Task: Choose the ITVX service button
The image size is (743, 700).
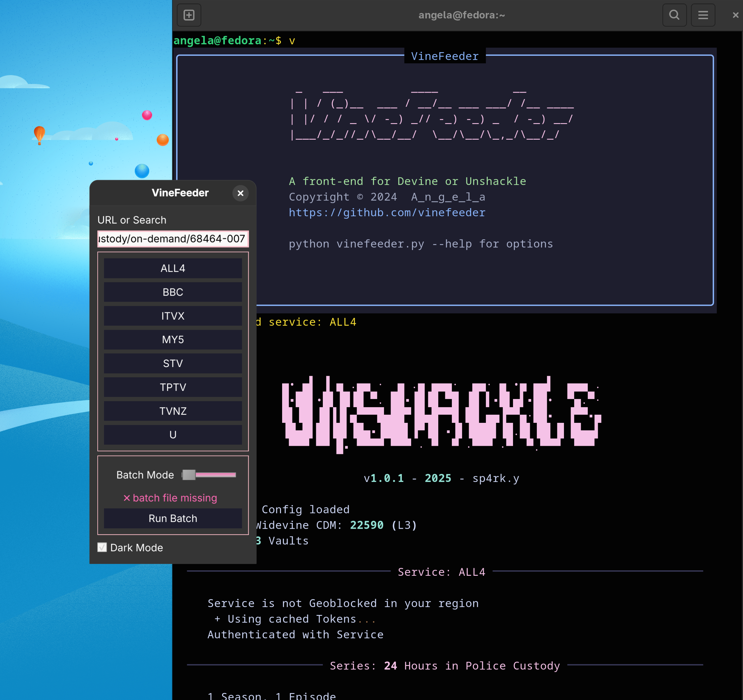Action: (x=173, y=315)
